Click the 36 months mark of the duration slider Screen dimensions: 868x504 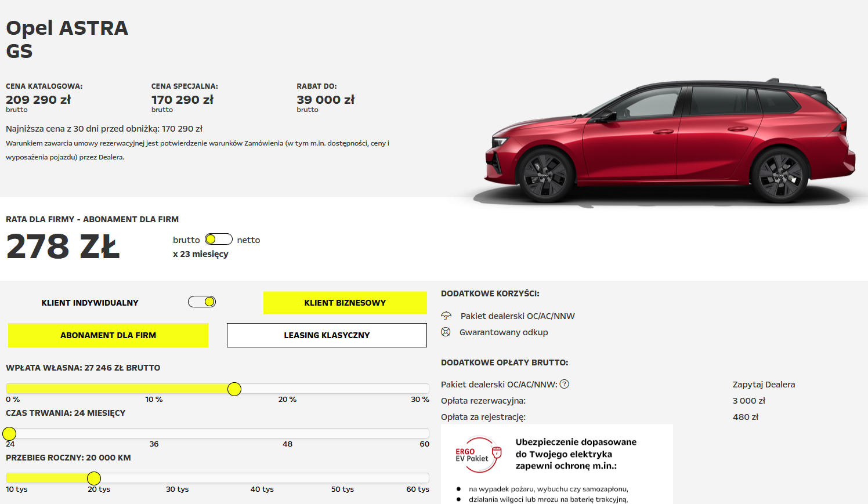[x=154, y=444]
